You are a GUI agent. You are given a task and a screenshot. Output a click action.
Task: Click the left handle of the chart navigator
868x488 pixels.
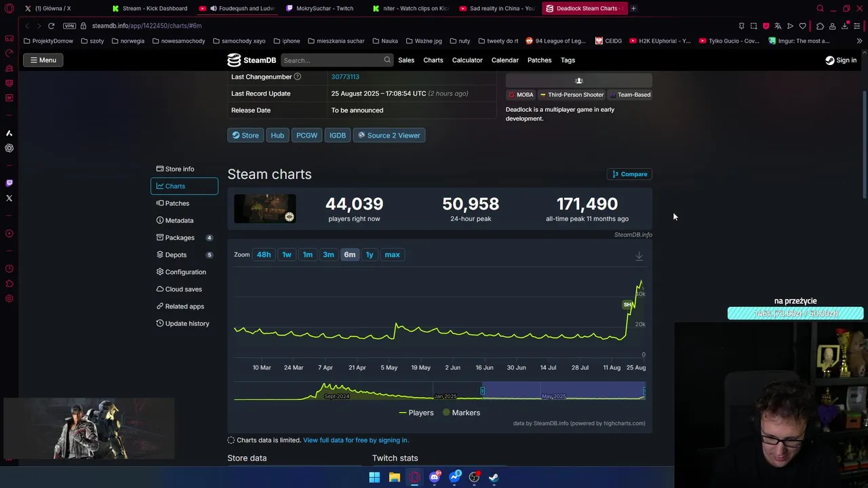click(x=483, y=390)
